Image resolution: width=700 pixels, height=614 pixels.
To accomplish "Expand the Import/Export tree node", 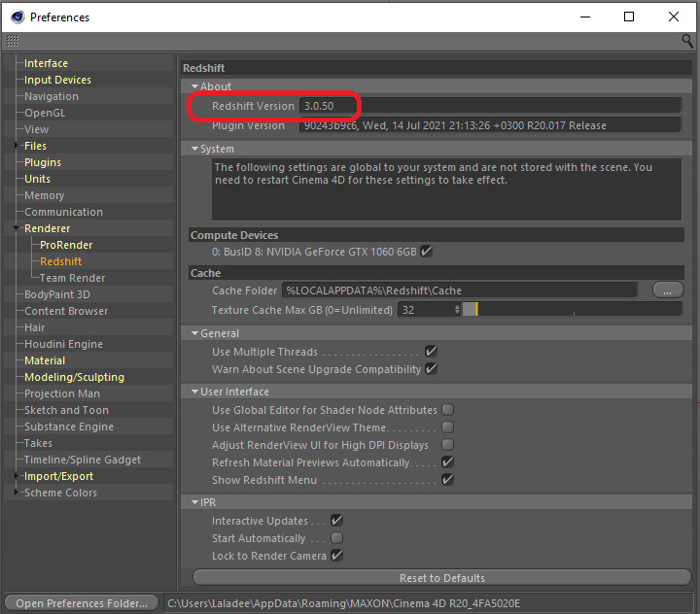I will (17, 476).
